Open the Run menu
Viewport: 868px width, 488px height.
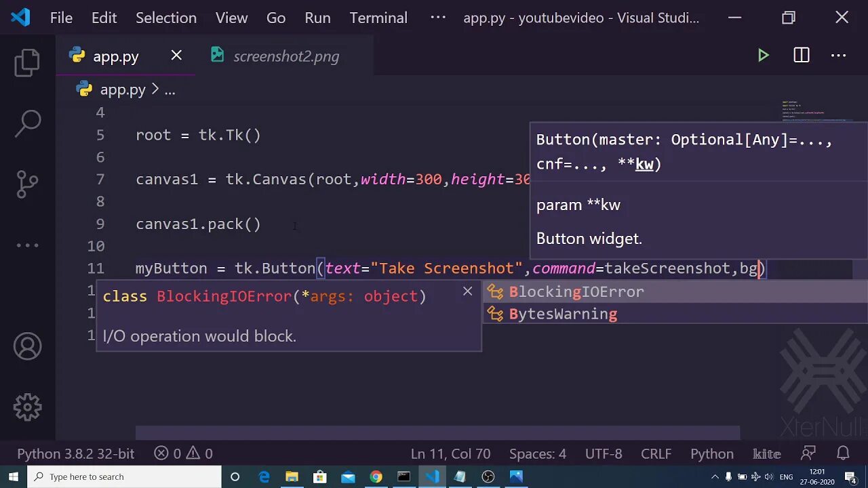317,18
